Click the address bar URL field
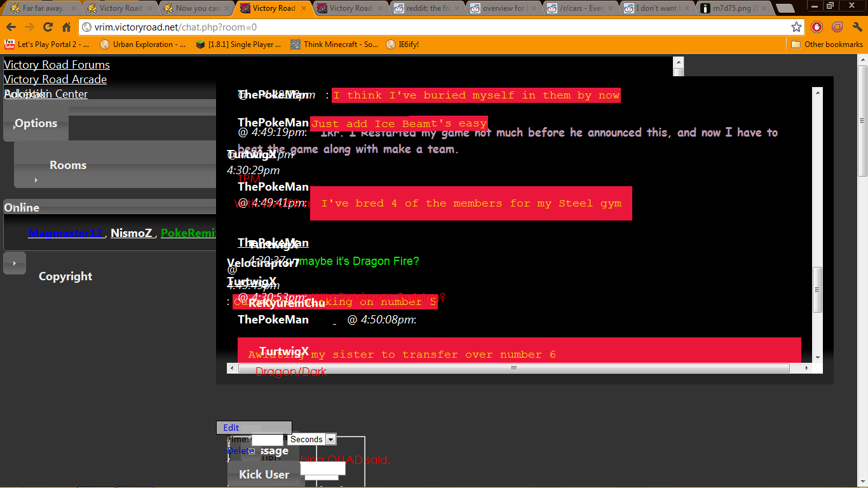Image resolution: width=868 pixels, height=488 pixels. pos(432,27)
